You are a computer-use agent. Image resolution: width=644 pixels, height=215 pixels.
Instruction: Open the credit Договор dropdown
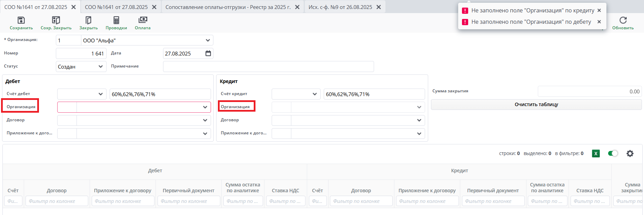coord(419,120)
